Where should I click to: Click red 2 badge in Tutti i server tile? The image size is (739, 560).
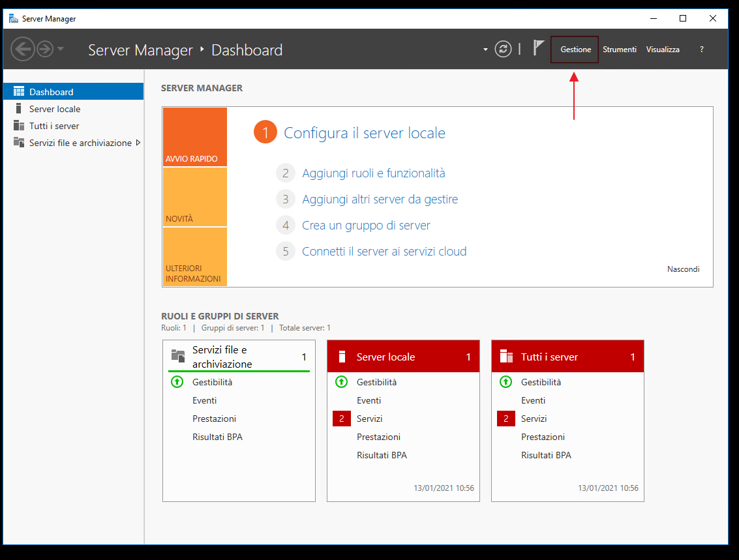(505, 419)
